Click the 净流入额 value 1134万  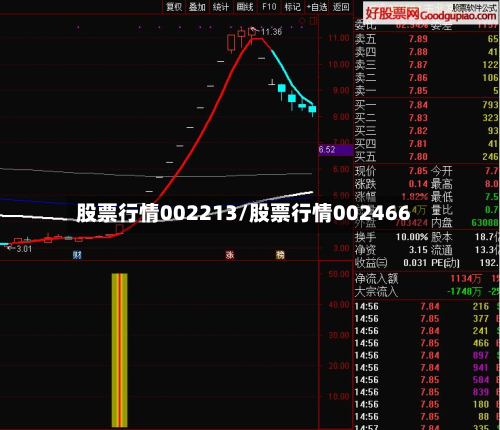[466, 279]
